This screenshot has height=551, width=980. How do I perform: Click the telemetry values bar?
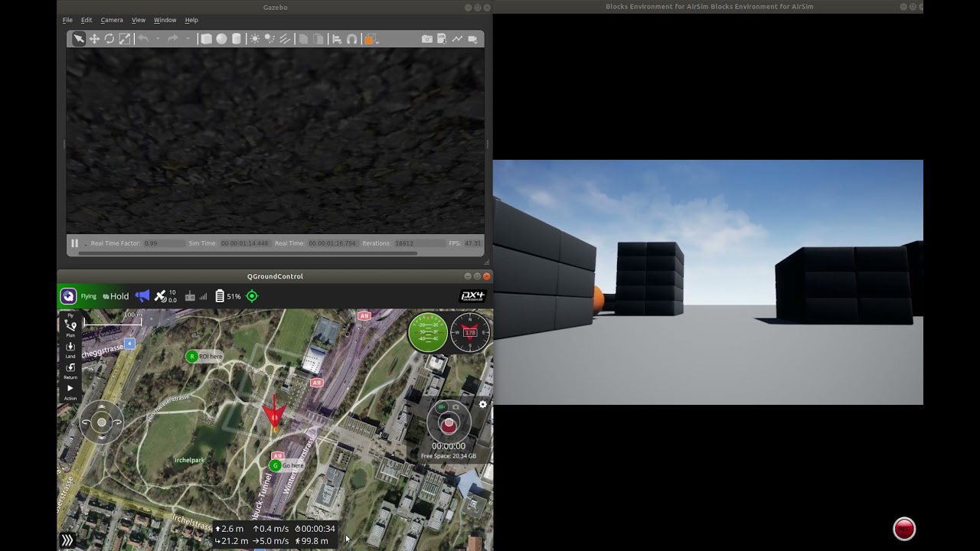tap(275, 534)
